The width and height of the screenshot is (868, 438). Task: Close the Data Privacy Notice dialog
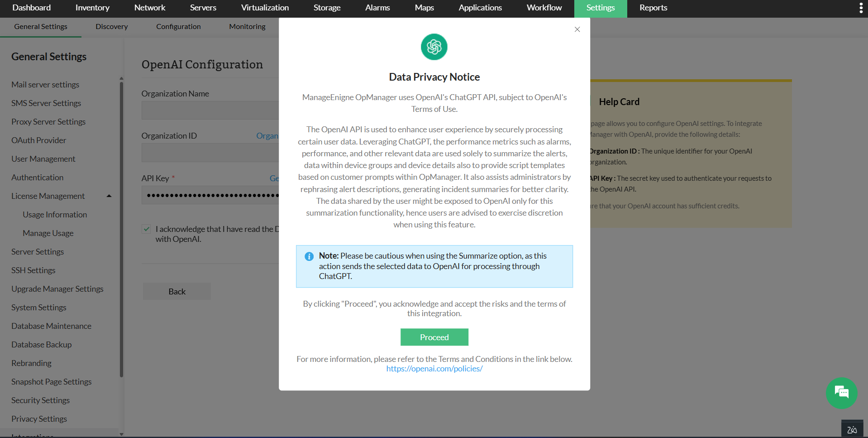(x=577, y=29)
